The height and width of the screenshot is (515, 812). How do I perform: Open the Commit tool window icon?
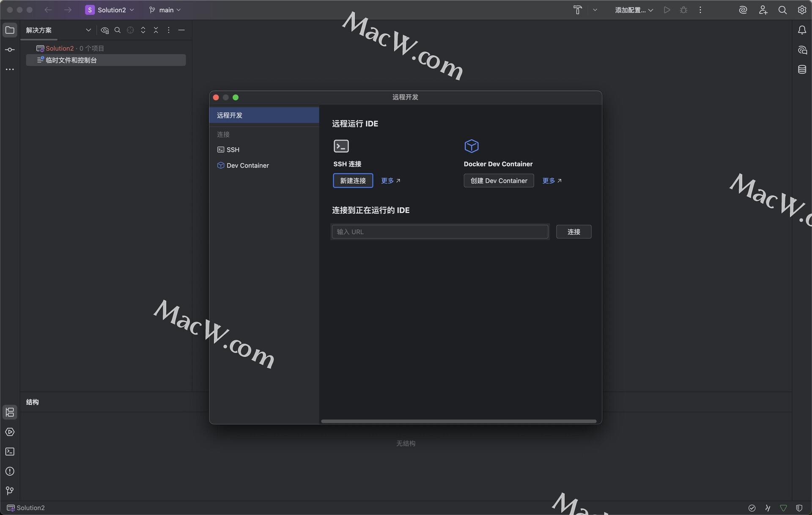(10, 49)
